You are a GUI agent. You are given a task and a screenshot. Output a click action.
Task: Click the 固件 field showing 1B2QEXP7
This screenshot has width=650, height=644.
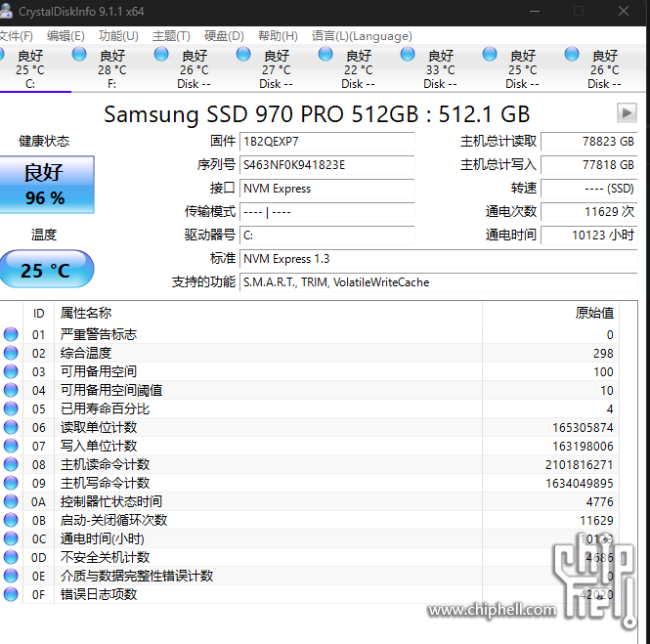(327, 142)
